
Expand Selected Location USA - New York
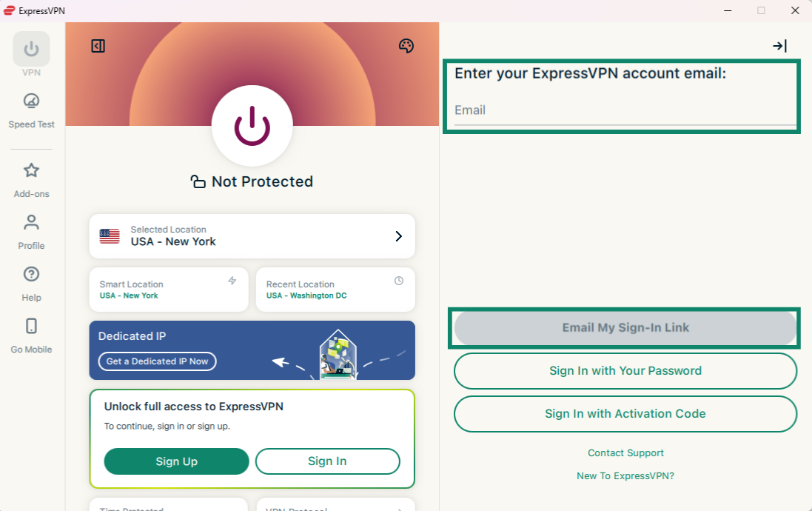pos(252,236)
